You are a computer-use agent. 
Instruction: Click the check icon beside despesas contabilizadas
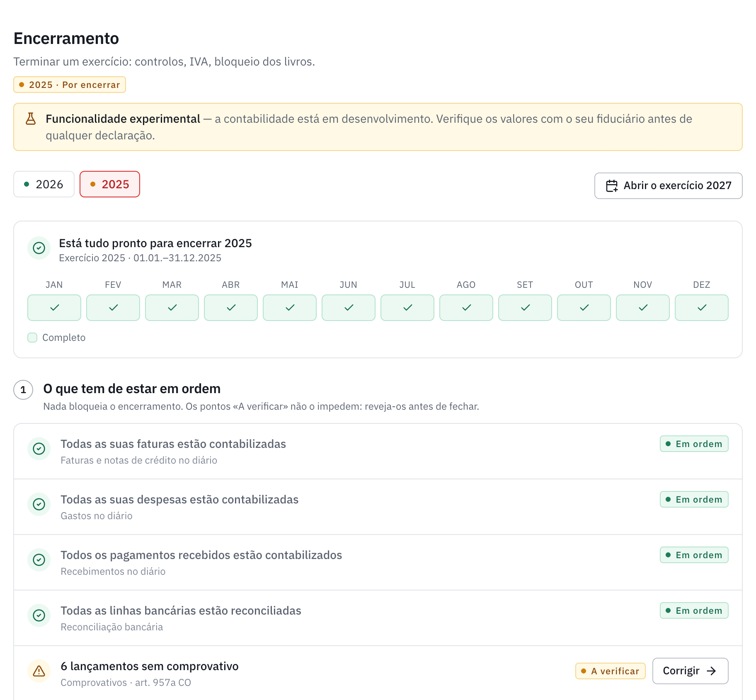39,504
